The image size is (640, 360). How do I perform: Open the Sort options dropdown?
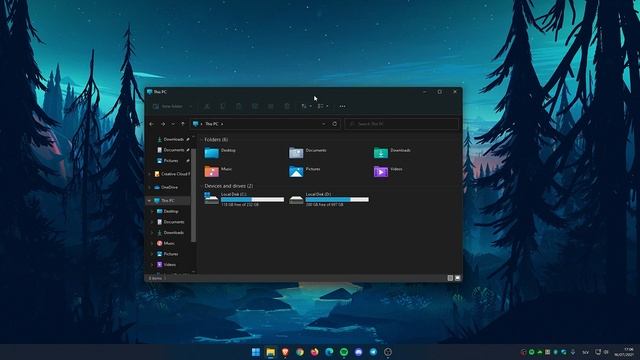pyautogui.click(x=306, y=107)
